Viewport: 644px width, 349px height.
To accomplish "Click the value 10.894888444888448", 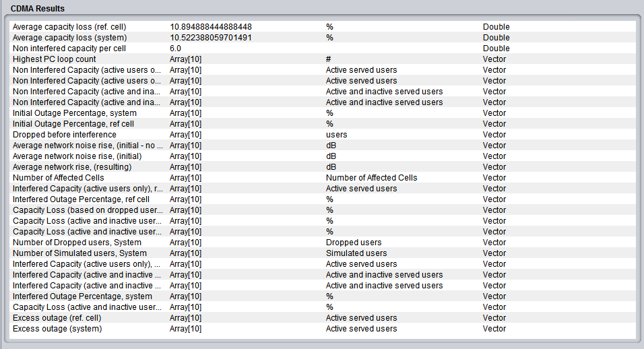I will point(211,27).
